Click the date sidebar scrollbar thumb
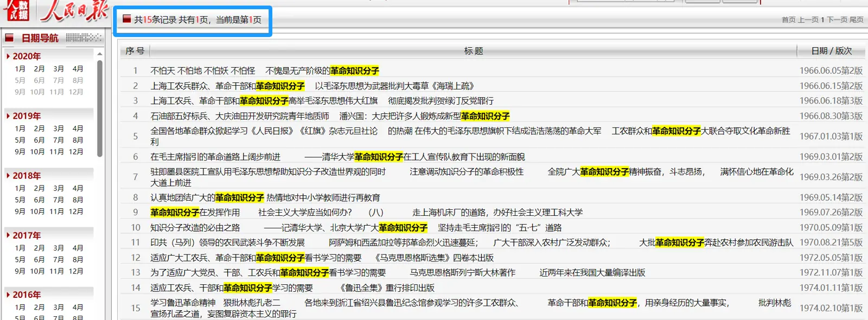Image resolution: width=868 pixels, height=320 pixels. coord(100,108)
